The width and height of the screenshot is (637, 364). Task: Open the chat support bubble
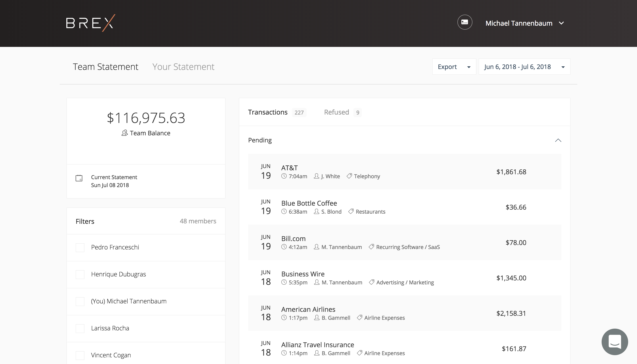coord(614,341)
